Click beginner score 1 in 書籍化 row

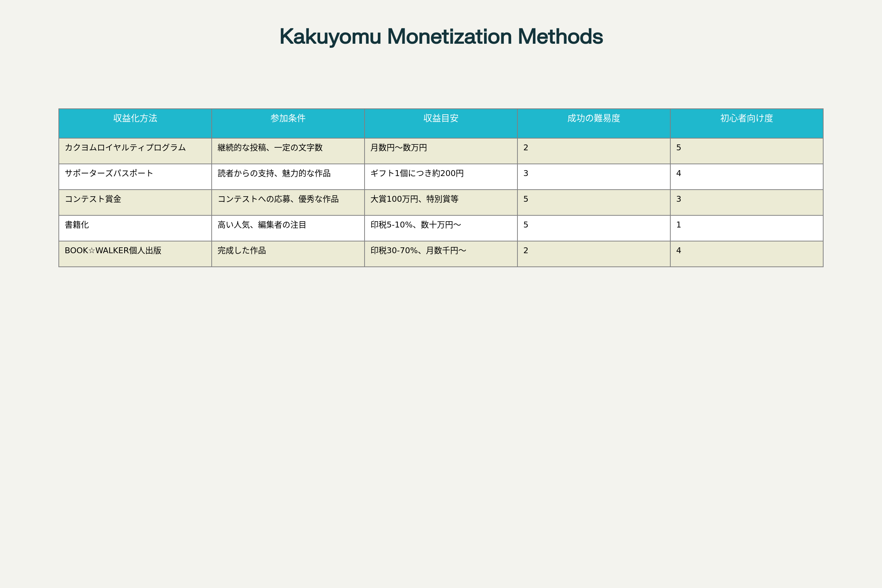tap(747, 228)
